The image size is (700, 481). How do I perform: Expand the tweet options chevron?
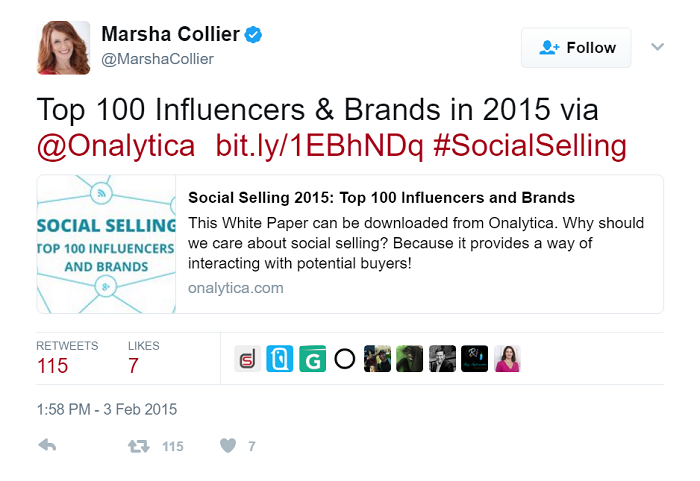pyautogui.click(x=657, y=47)
